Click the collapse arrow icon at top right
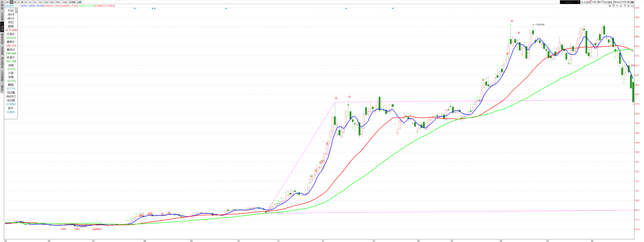The height and width of the screenshot is (242, 644). (633, 2)
